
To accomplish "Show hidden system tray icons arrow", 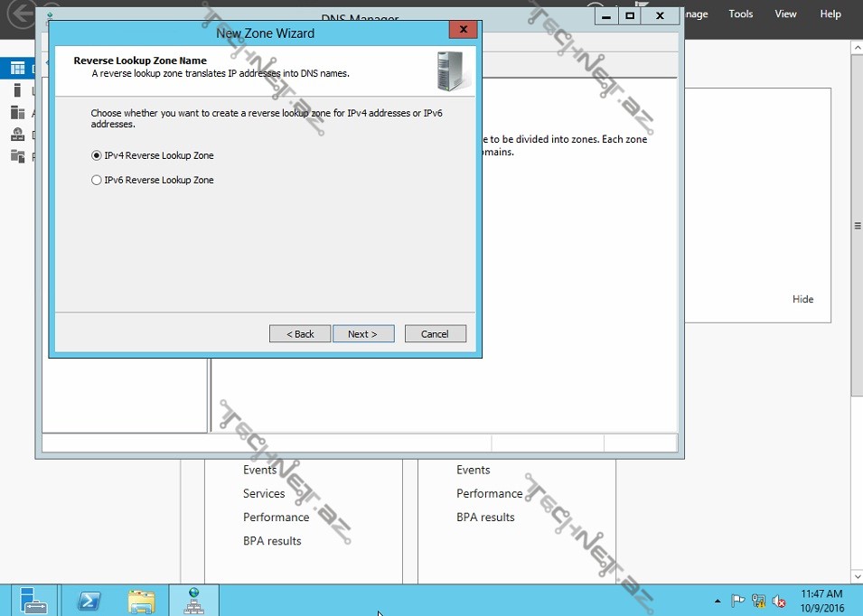I will click(x=718, y=601).
